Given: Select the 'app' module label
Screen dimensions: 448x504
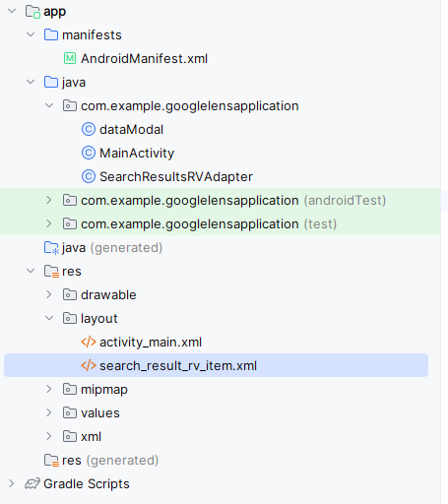Looking at the screenshot, I should tap(55, 12).
